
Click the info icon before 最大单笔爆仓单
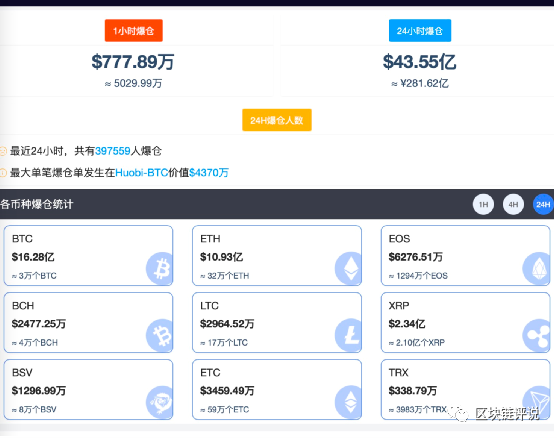click(3, 173)
